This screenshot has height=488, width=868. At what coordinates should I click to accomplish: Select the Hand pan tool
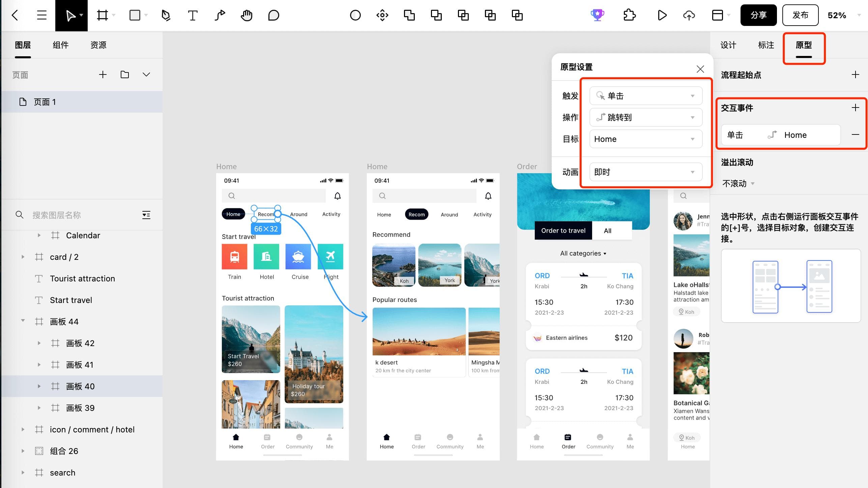point(247,15)
